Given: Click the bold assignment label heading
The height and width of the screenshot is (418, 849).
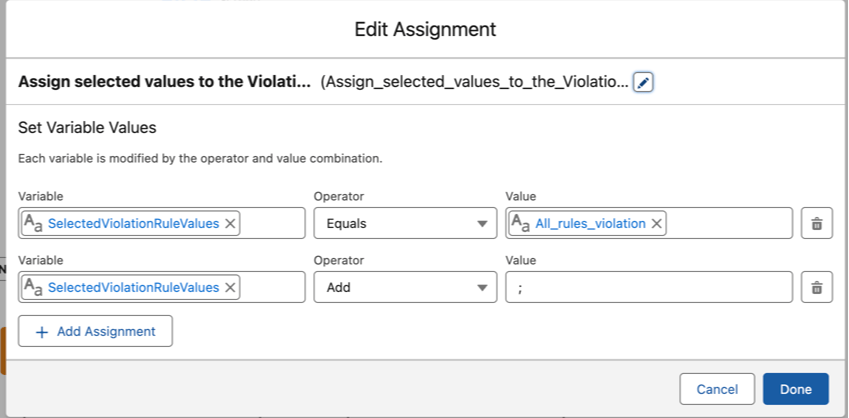Looking at the screenshot, I should click(x=164, y=82).
